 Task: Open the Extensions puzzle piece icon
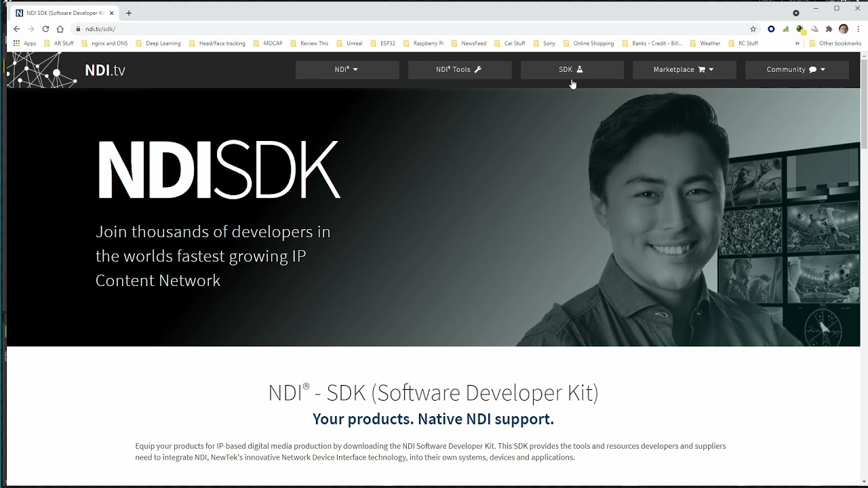click(x=829, y=29)
